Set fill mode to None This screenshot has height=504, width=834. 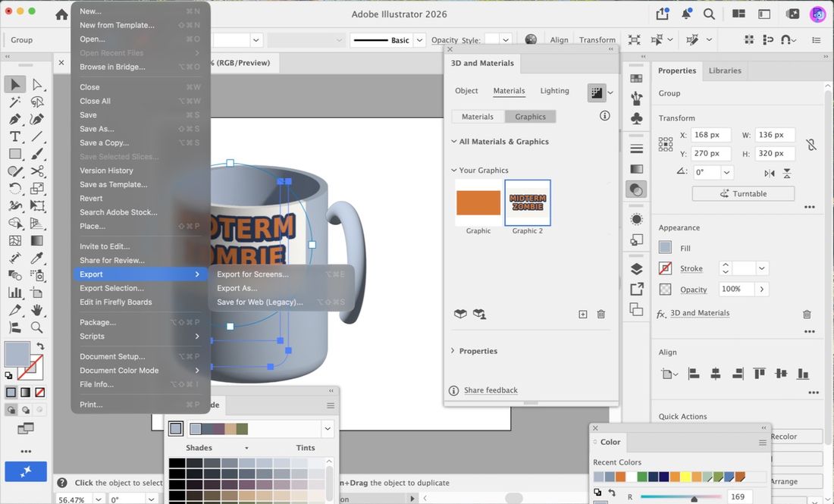40,393
